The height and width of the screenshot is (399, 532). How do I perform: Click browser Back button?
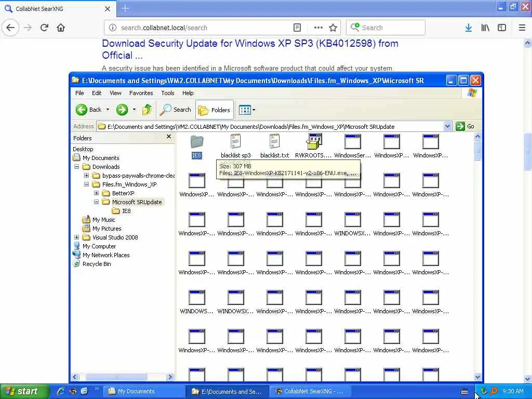coord(10,28)
